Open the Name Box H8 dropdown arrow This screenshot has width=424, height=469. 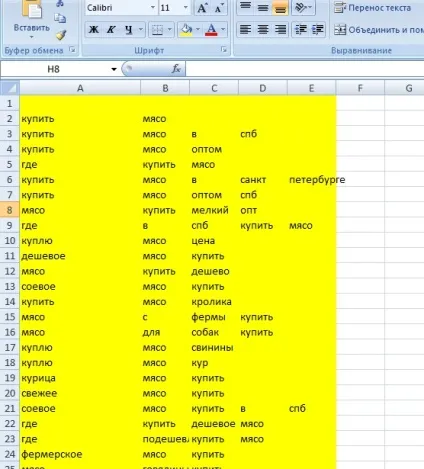tap(114, 69)
